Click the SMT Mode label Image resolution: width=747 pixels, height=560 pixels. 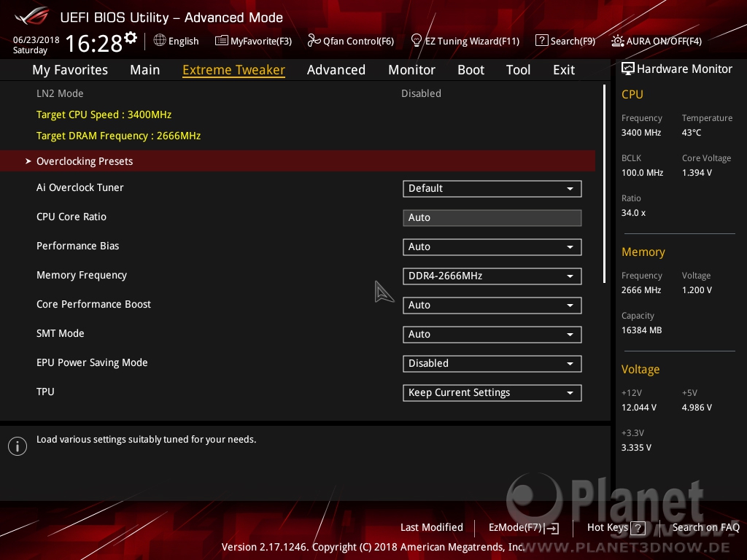pos(61,333)
